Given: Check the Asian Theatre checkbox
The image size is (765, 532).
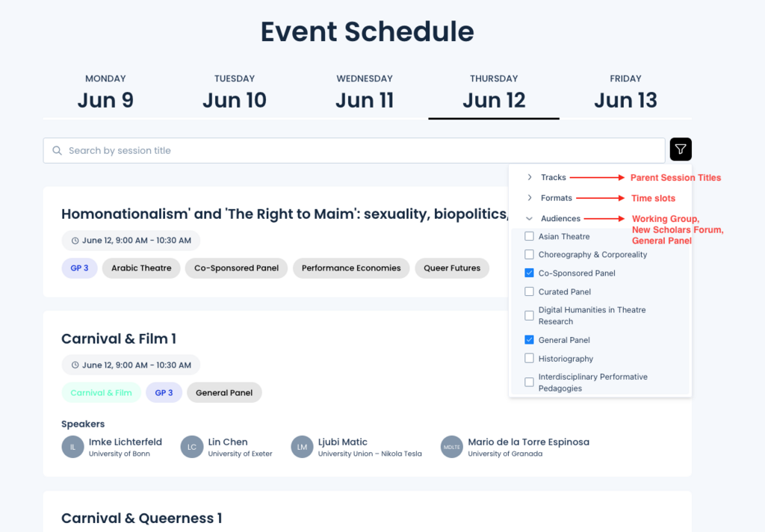Looking at the screenshot, I should click(529, 236).
